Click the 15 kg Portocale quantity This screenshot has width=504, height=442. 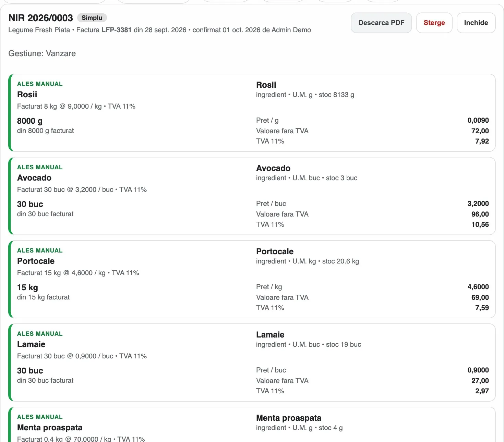click(27, 287)
